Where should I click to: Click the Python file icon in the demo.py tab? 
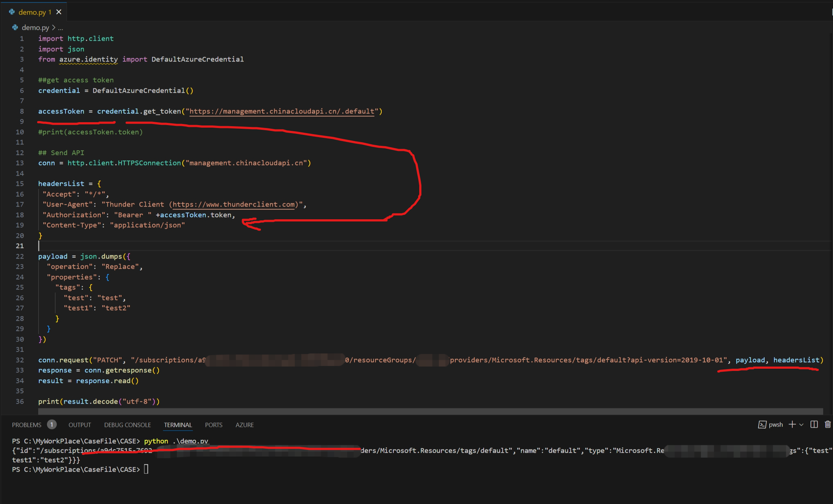[x=12, y=12]
